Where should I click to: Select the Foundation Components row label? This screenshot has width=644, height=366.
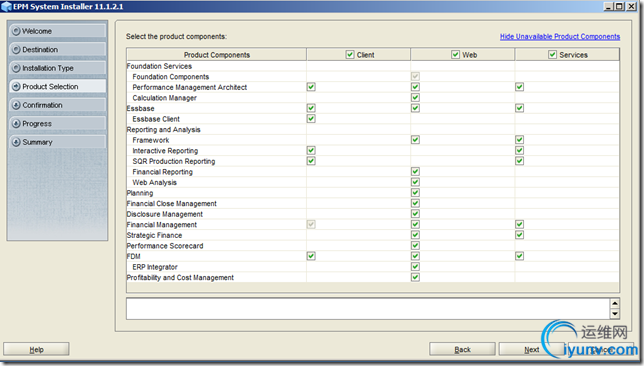click(x=170, y=77)
